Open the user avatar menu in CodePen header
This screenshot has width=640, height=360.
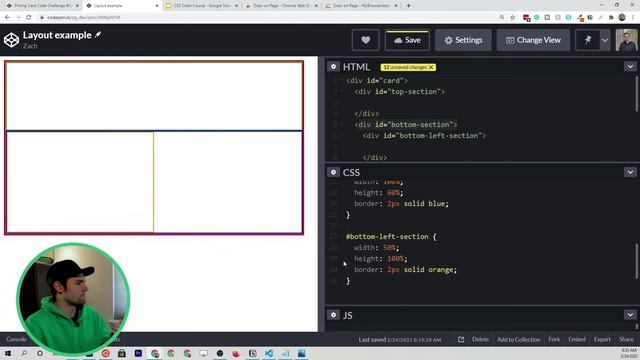(x=626, y=40)
